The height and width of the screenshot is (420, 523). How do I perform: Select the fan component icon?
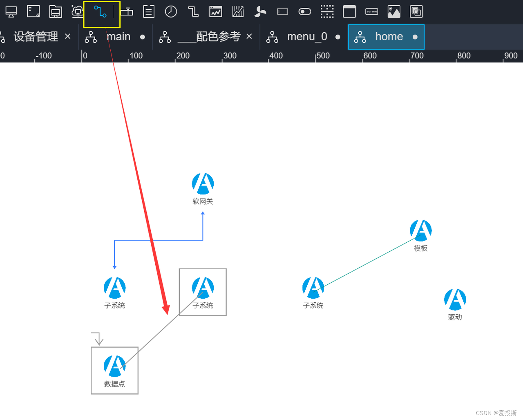point(260,12)
